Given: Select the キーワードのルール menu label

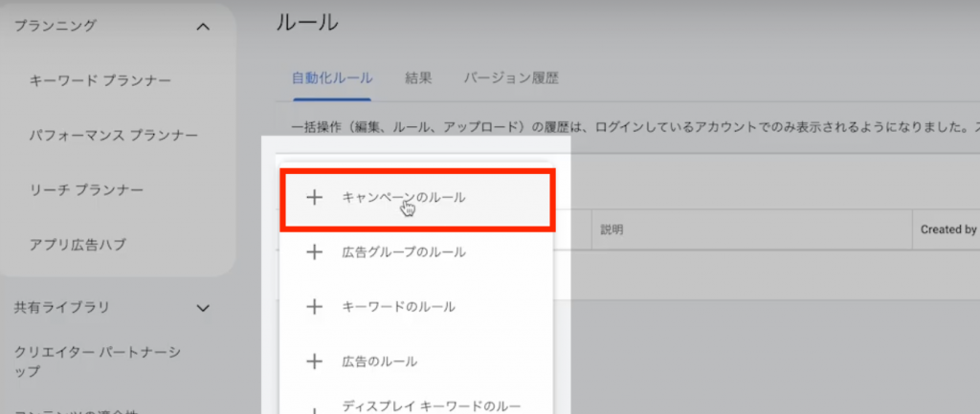Looking at the screenshot, I should 398,307.
